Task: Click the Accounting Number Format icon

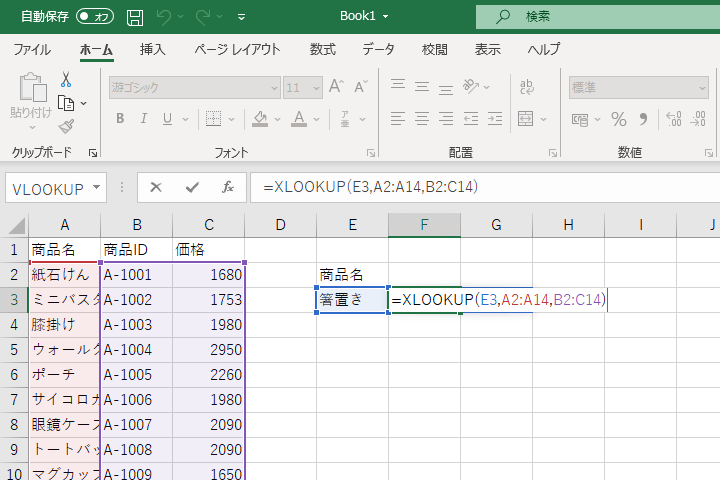Action: pos(580,119)
